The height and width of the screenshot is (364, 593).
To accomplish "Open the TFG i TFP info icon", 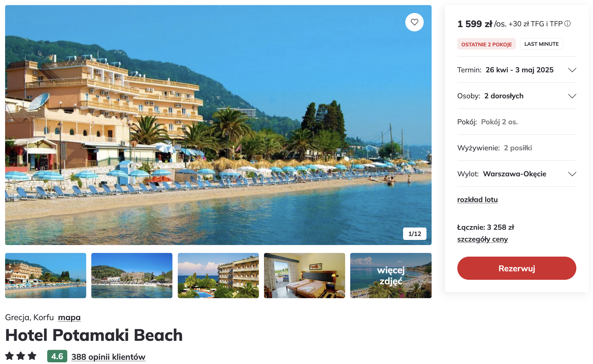I will (568, 24).
